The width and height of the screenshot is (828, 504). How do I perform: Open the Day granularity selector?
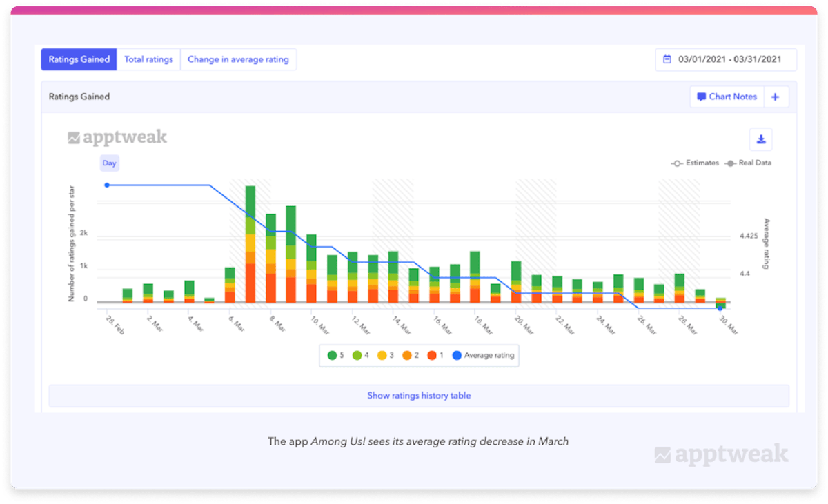(109, 163)
